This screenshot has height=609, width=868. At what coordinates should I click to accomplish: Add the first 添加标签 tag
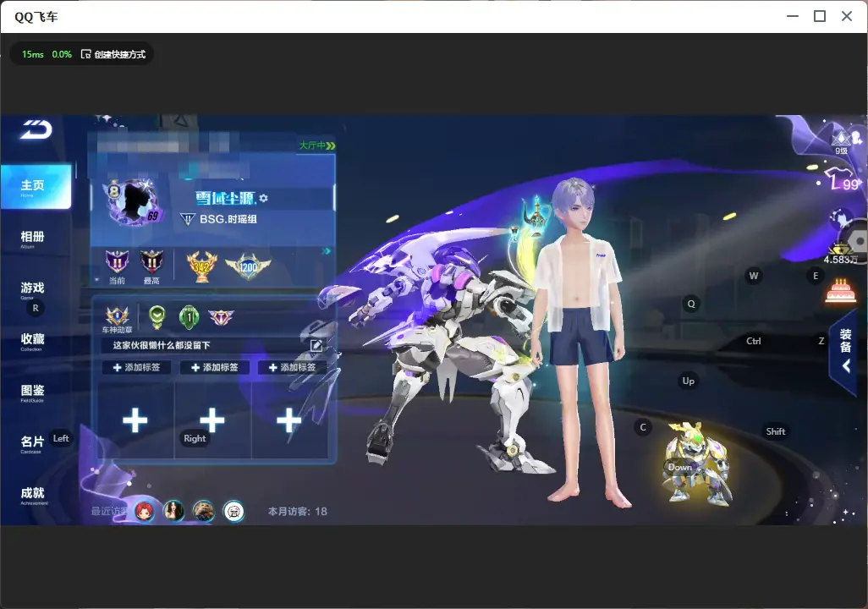(x=136, y=368)
